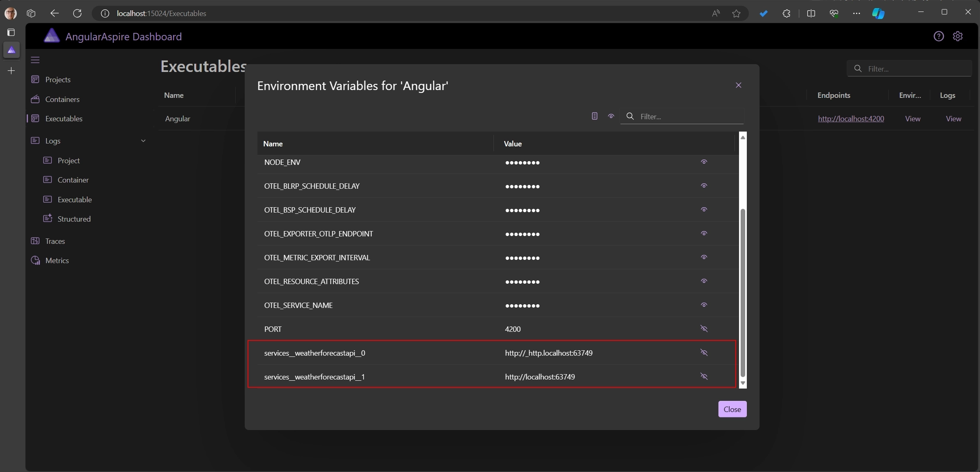
Task: Hide the services__weatherforecastapi__1 value
Action: 704,377
